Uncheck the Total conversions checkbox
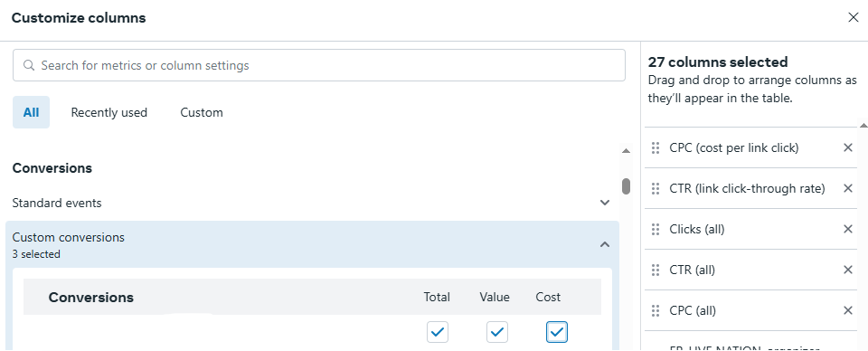Viewport: 868px width, 351px height. click(x=438, y=332)
